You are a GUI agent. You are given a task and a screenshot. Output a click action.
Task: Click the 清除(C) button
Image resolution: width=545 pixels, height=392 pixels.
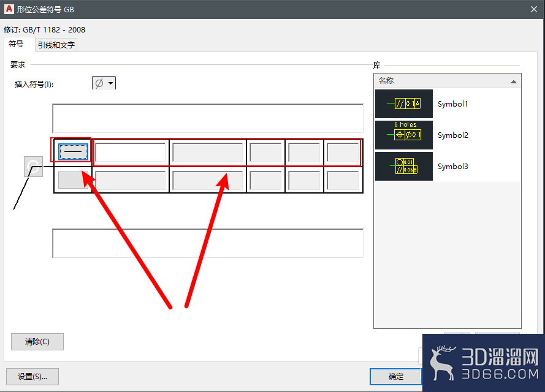coord(37,342)
